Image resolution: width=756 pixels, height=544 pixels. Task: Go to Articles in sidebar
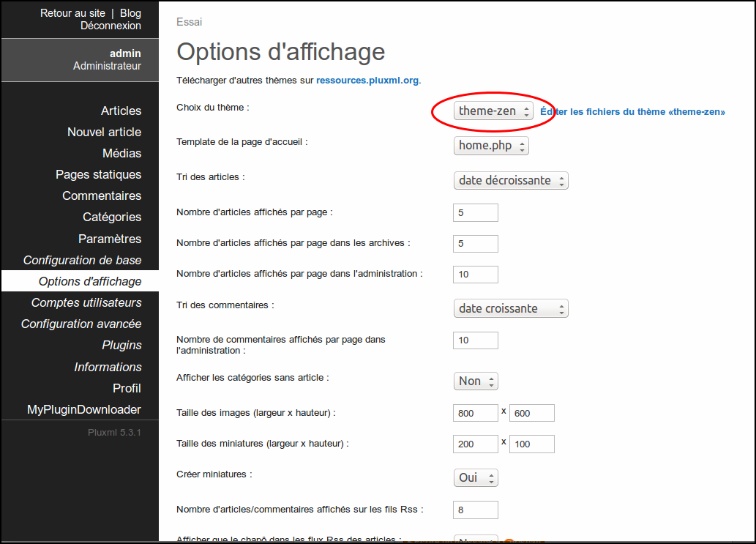121,111
